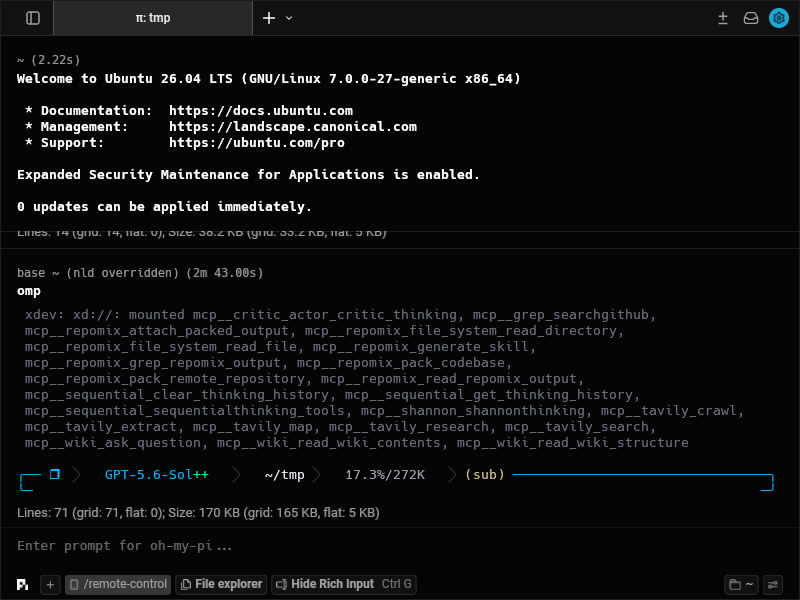Click 'mcp__tavily_research' in the output
This screenshot has height=600, width=800.
pyautogui.click(x=409, y=427)
